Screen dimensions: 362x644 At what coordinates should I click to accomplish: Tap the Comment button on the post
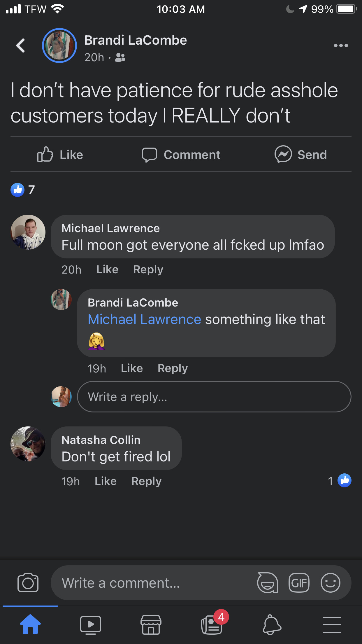[181, 155]
